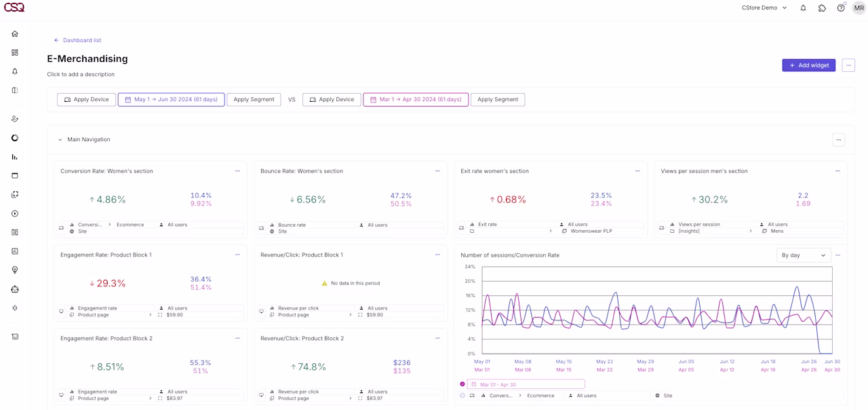
Task: Click the E-Merchandising dashboard title
Action: [x=87, y=59]
